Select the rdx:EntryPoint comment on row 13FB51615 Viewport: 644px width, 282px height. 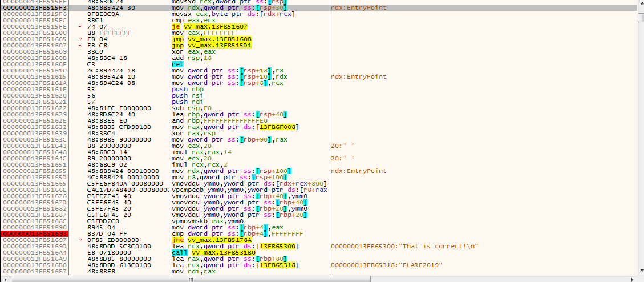click(359, 77)
